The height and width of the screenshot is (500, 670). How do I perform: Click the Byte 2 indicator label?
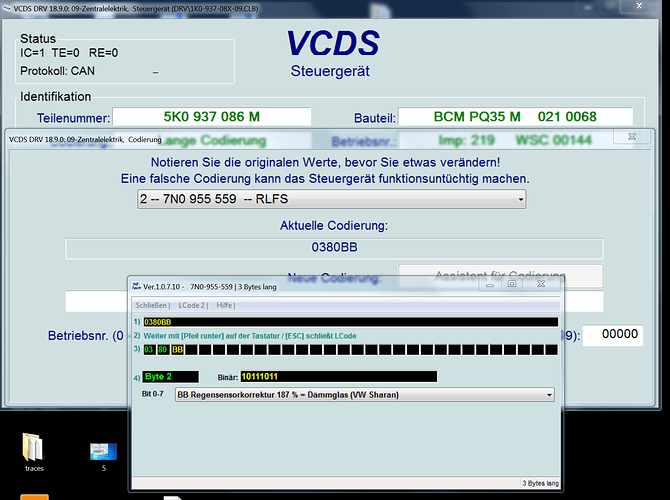click(x=170, y=376)
